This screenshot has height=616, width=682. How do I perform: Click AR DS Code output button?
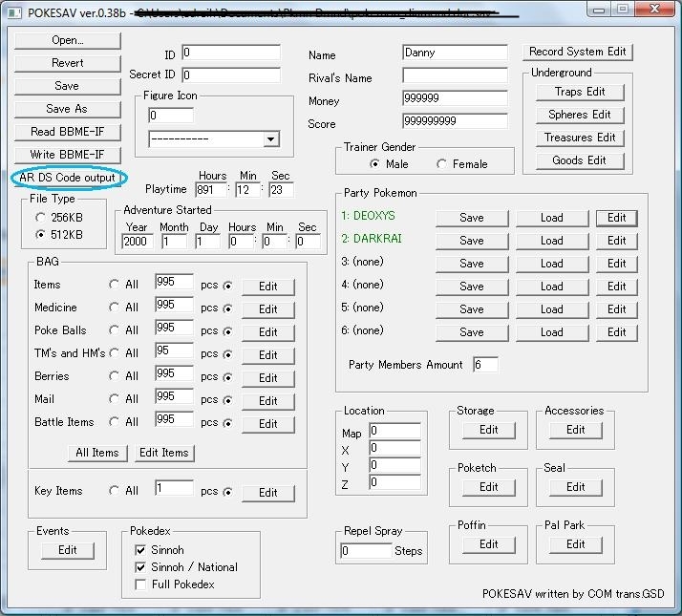68,178
